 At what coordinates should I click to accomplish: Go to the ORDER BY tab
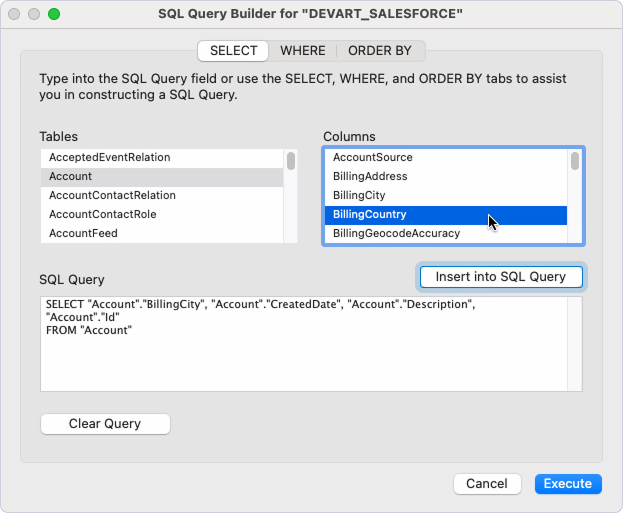coord(380,51)
